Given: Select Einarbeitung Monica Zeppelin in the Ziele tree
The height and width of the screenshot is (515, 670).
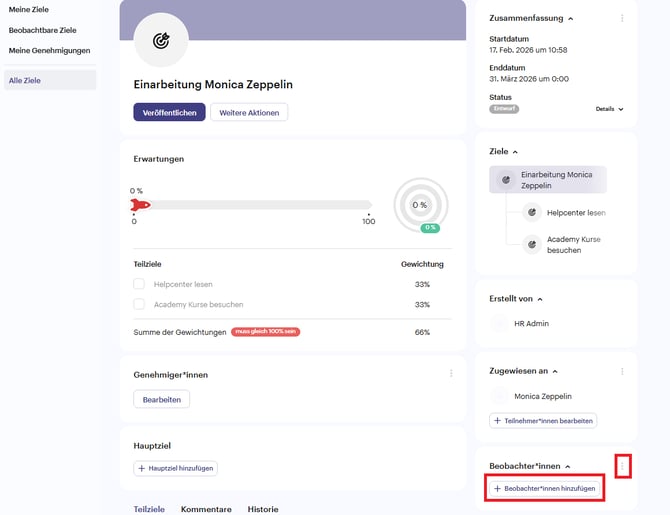Looking at the screenshot, I should point(548,180).
